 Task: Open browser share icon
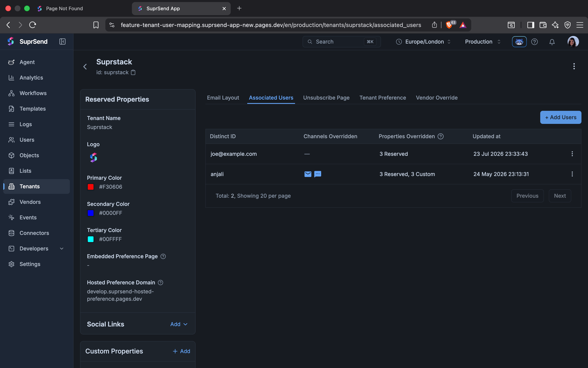click(x=434, y=25)
